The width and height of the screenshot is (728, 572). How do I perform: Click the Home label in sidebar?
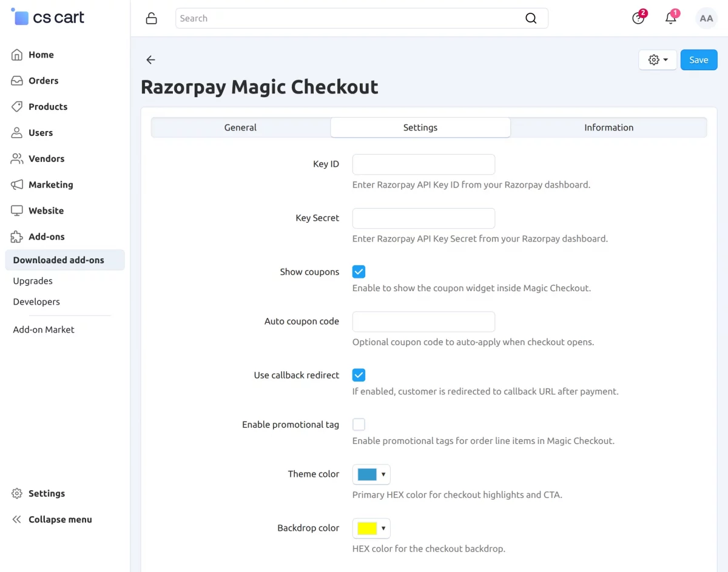pos(41,55)
